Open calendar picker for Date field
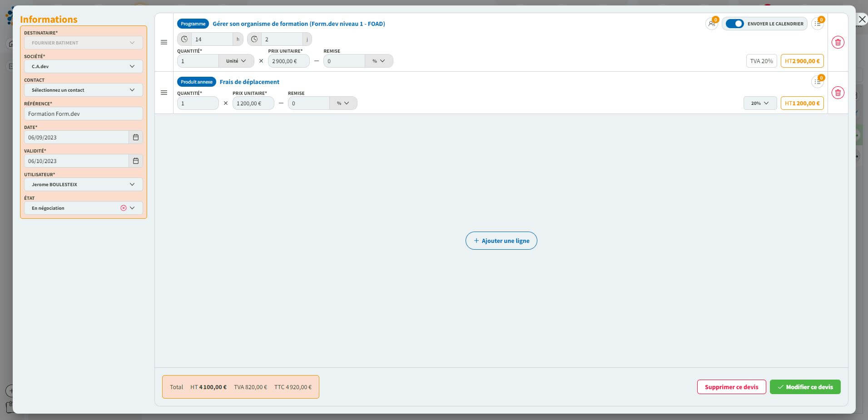 click(135, 137)
